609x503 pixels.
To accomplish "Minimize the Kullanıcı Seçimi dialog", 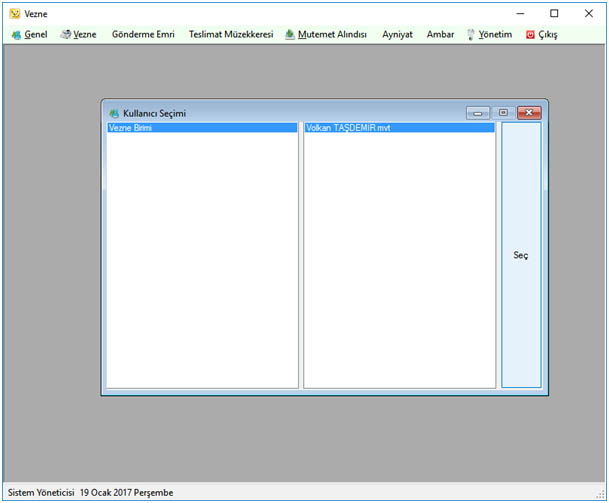I will point(478,113).
